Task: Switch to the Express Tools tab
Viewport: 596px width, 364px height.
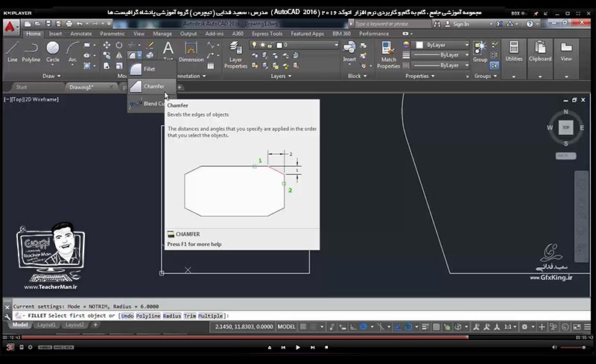Action: point(267,33)
